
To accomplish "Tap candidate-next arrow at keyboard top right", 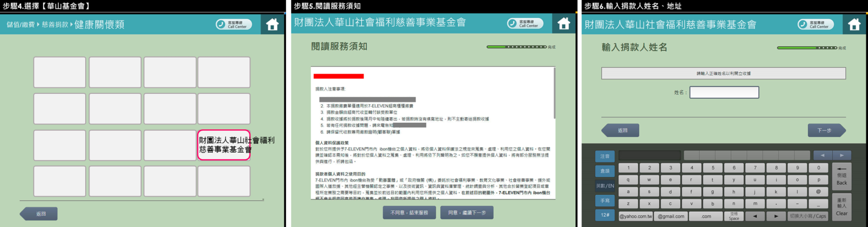I will (x=841, y=155).
